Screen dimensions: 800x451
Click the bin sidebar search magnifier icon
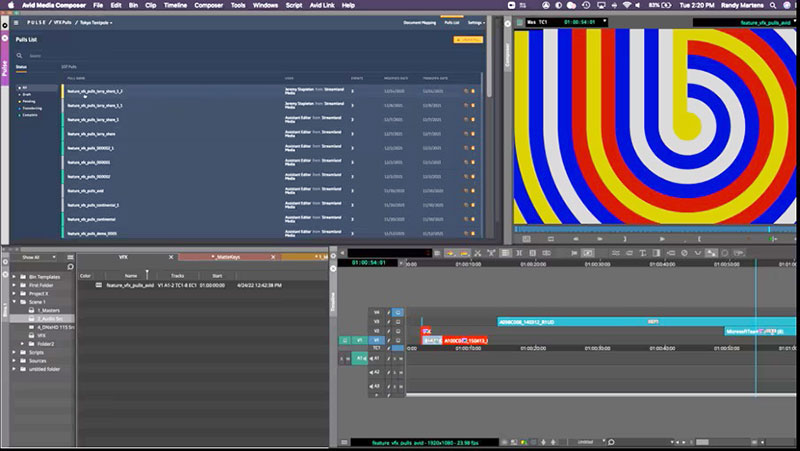(69, 267)
